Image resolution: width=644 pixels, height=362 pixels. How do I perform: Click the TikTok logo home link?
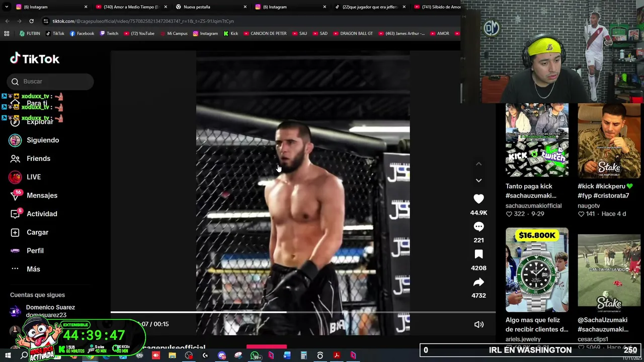coord(35,59)
